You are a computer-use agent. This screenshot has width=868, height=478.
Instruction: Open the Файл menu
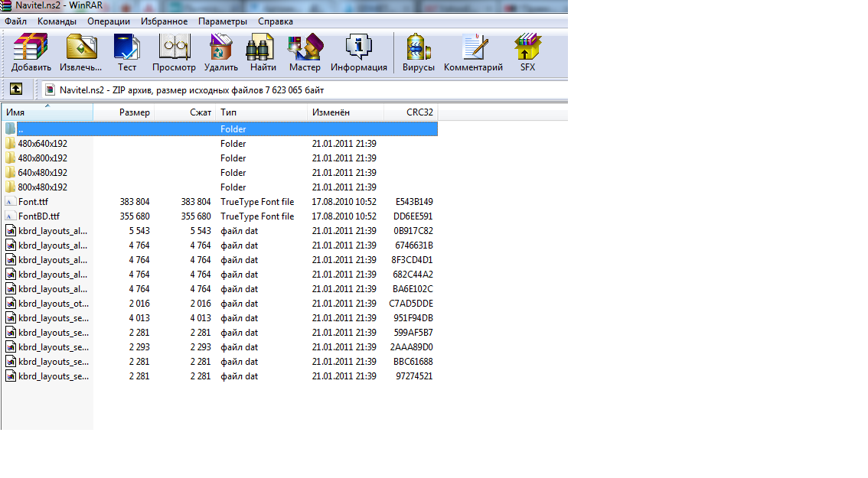[15, 21]
